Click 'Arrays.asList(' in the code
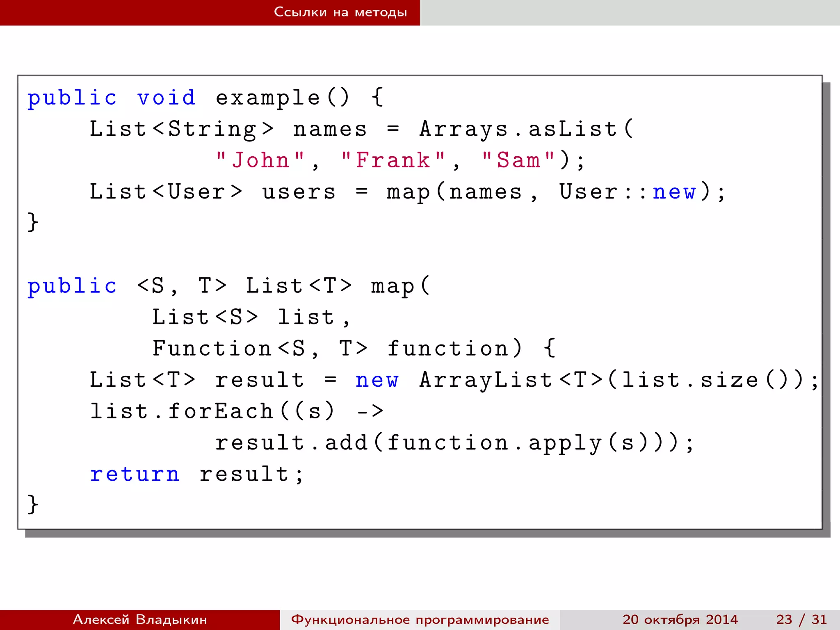 (526, 129)
